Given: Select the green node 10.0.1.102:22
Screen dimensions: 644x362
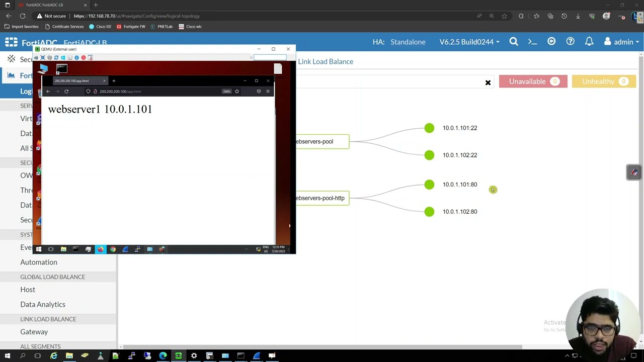Looking at the screenshot, I should 429,155.
